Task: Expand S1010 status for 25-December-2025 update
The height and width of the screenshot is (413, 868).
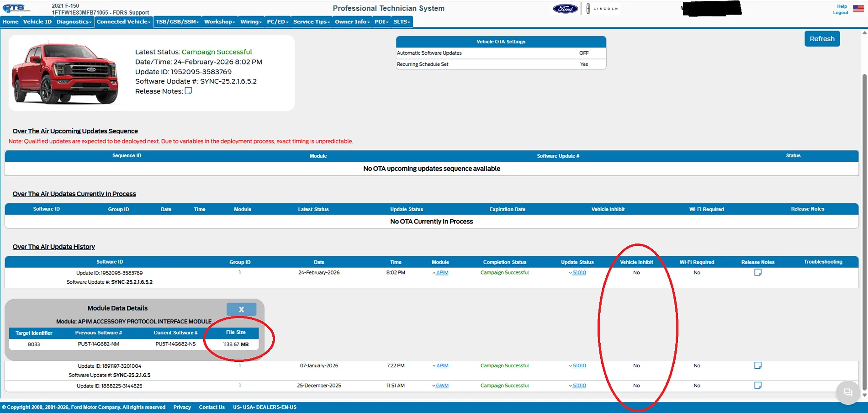Action: pyautogui.click(x=577, y=386)
